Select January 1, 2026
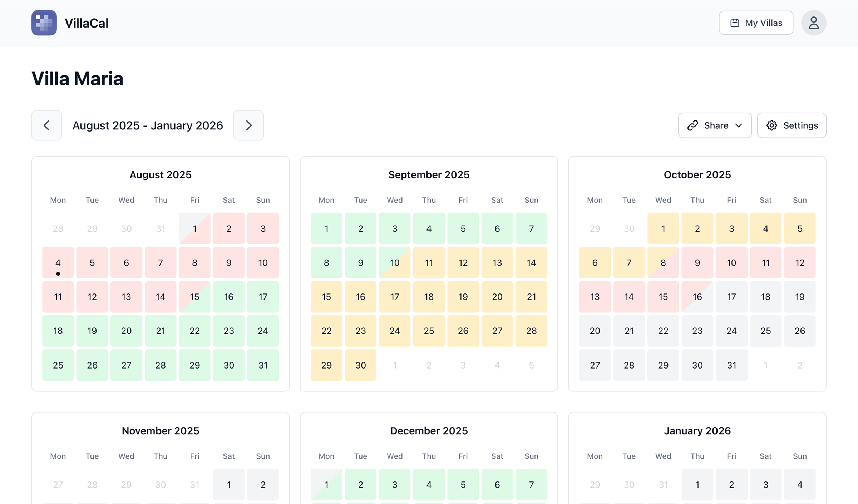Screen dimensions: 858x504 [697, 485]
